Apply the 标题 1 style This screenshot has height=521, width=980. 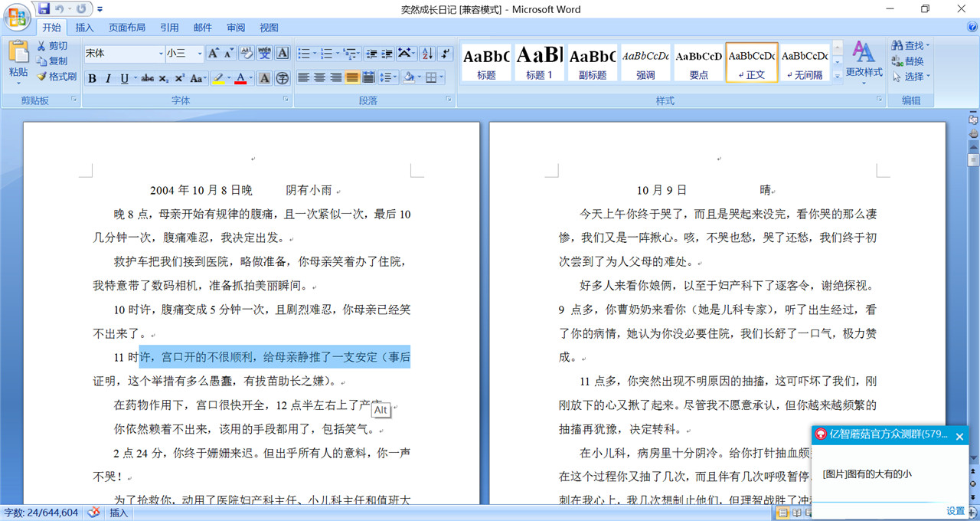coord(539,62)
